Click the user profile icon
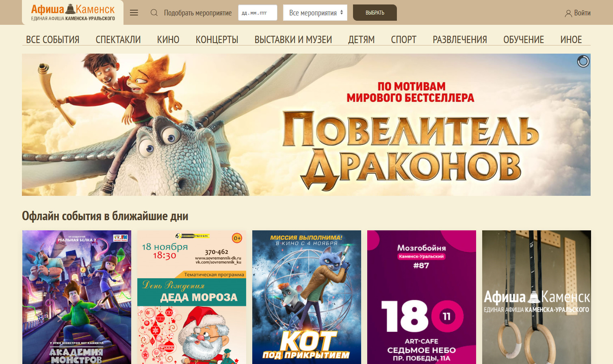 point(568,13)
